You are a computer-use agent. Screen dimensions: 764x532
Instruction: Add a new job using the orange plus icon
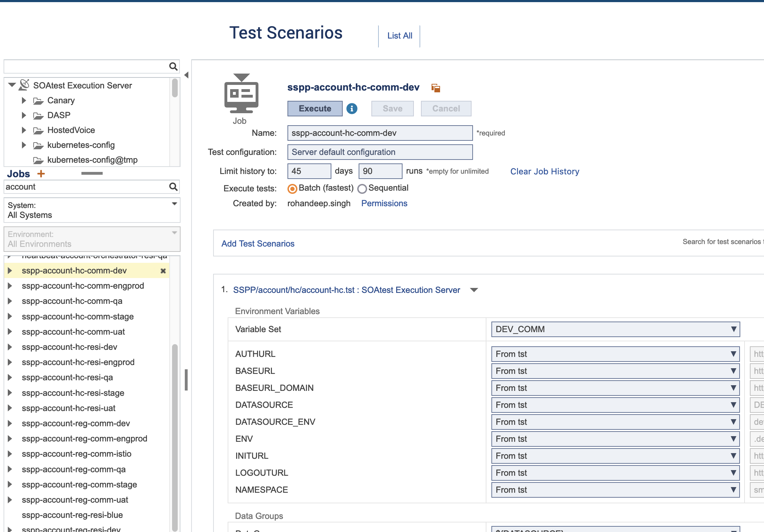[x=41, y=174]
